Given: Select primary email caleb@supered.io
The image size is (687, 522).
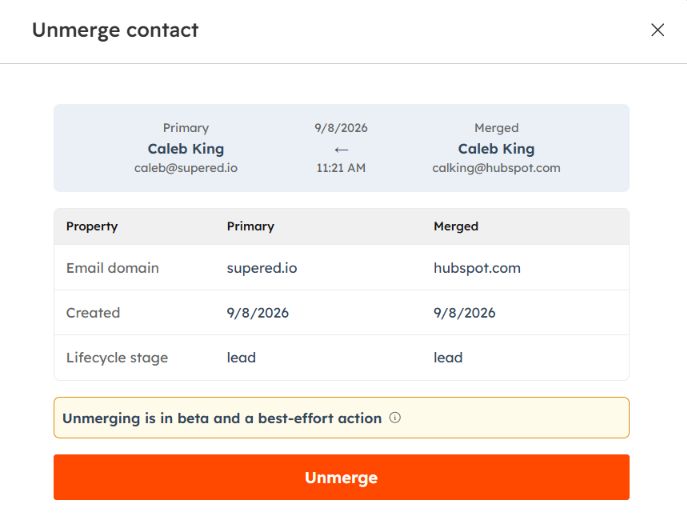Looking at the screenshot, I should [186, 168].
